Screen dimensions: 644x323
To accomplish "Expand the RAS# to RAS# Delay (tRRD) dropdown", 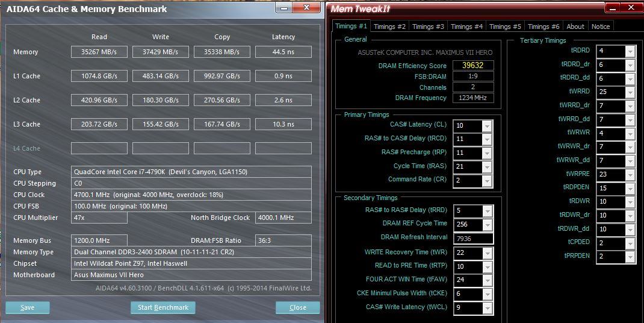I will coord(487,211).
